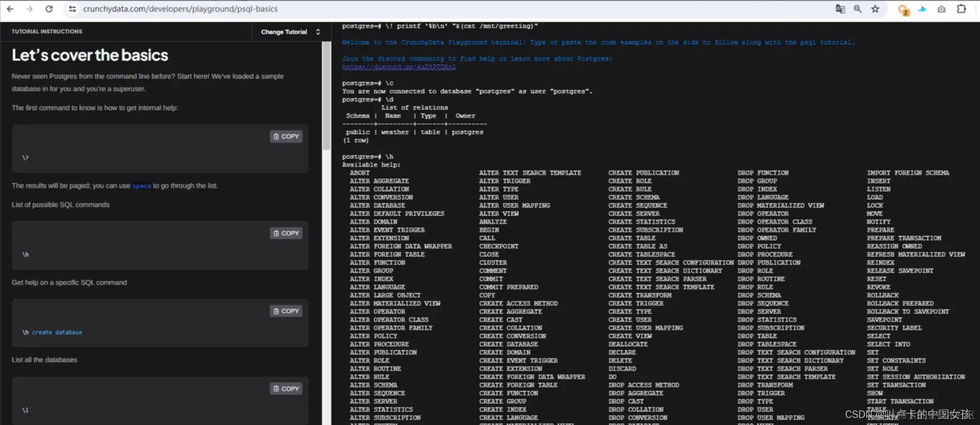Click the 'postgres=# \h' prompt line
This screenshot has height=425, width=980.
[x=367, y=156]
